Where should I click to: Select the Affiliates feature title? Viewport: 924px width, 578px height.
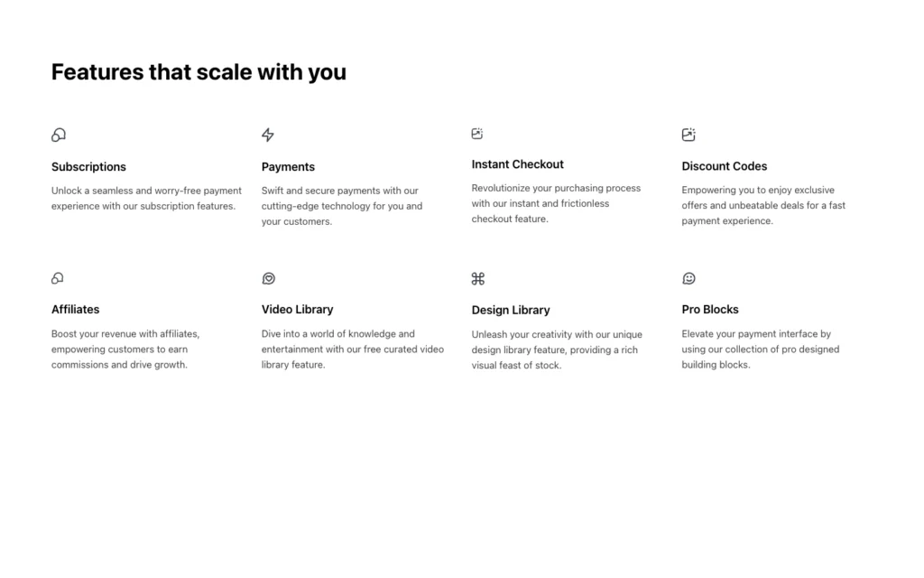(x=75, y=310)
